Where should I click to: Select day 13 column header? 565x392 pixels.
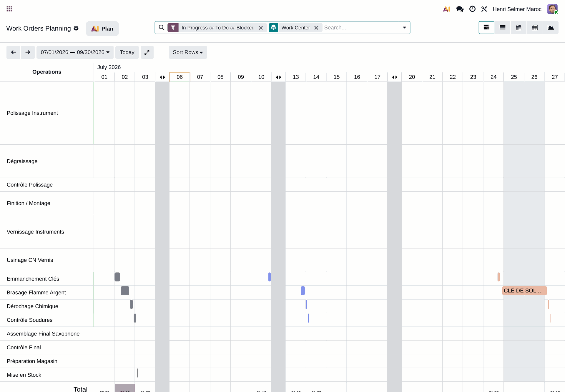pos(296,77)
